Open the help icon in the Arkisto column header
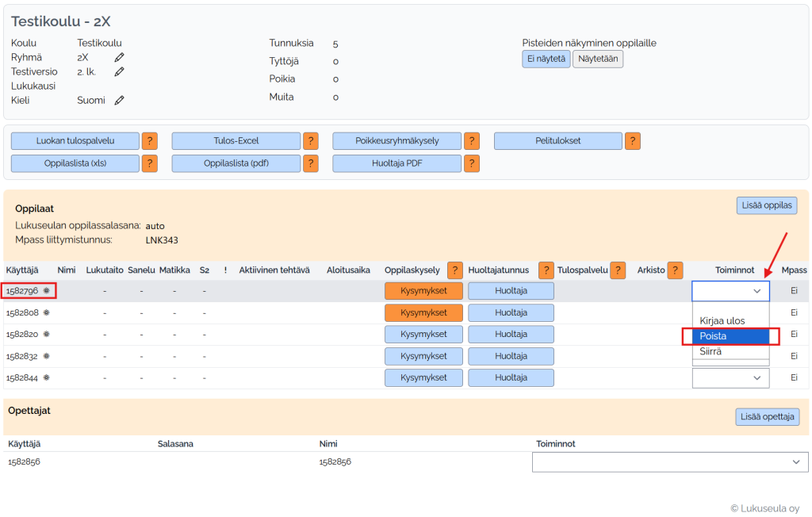The width and height of the screenshot is (812, 517). click(x=675, y=270)
